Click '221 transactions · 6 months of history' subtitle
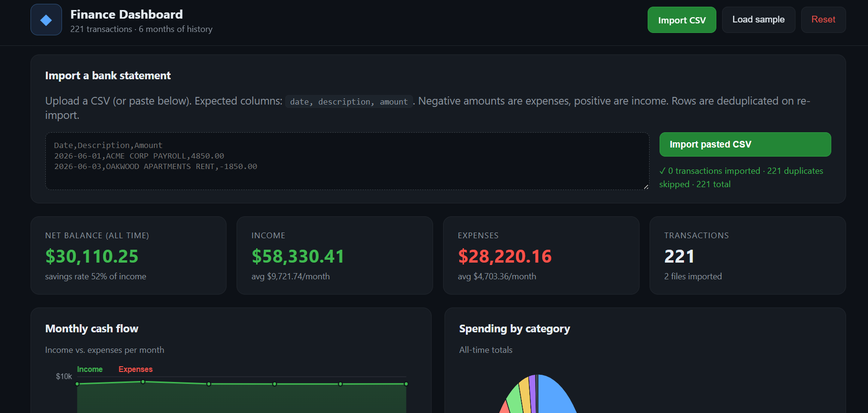The image size is (868, 413). pyautogui.click(x=141, y=29)
